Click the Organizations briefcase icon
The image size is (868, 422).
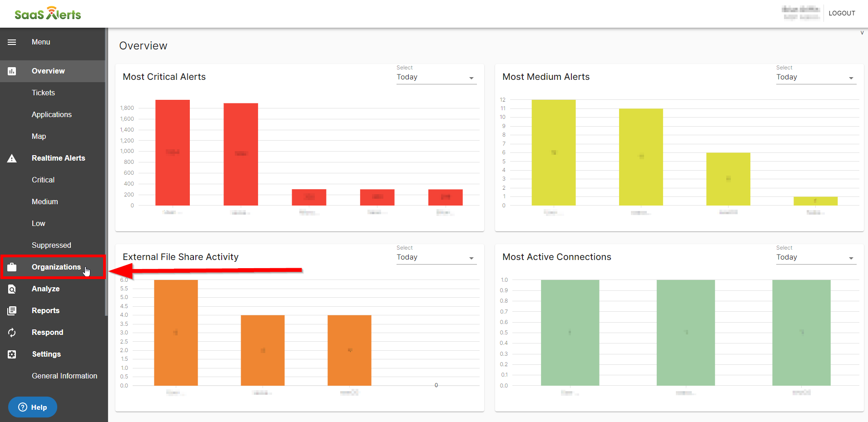click(12, 267)
